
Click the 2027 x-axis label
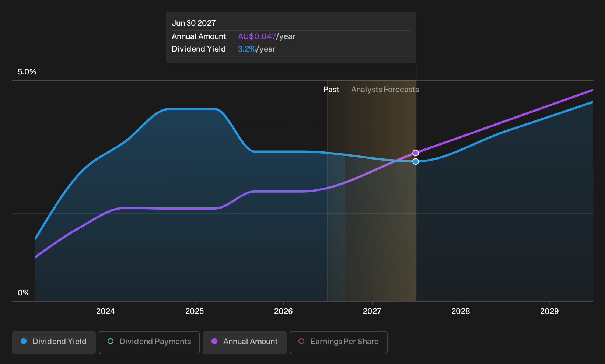point(372,311)
